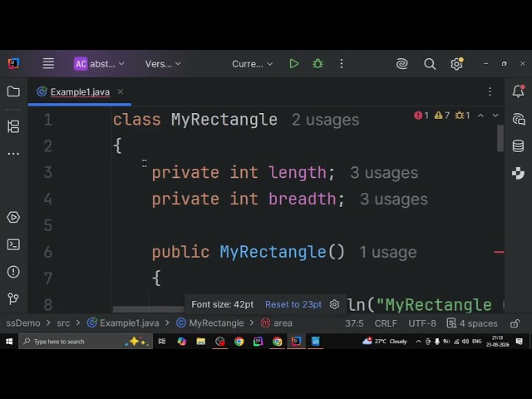
Task: Open the Notifications bell
Action: pos(519,91)
